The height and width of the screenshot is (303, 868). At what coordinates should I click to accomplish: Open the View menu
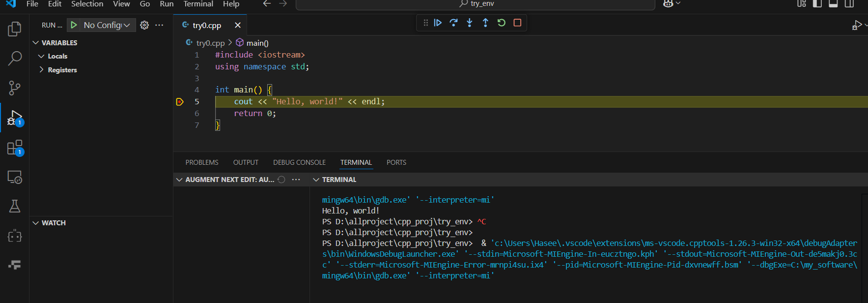[121, 4]
